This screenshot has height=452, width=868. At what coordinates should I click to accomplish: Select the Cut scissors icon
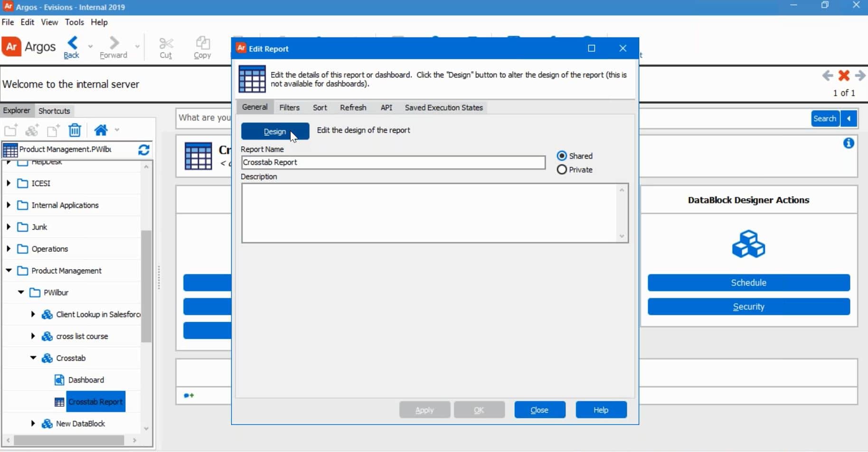point(166,47)
